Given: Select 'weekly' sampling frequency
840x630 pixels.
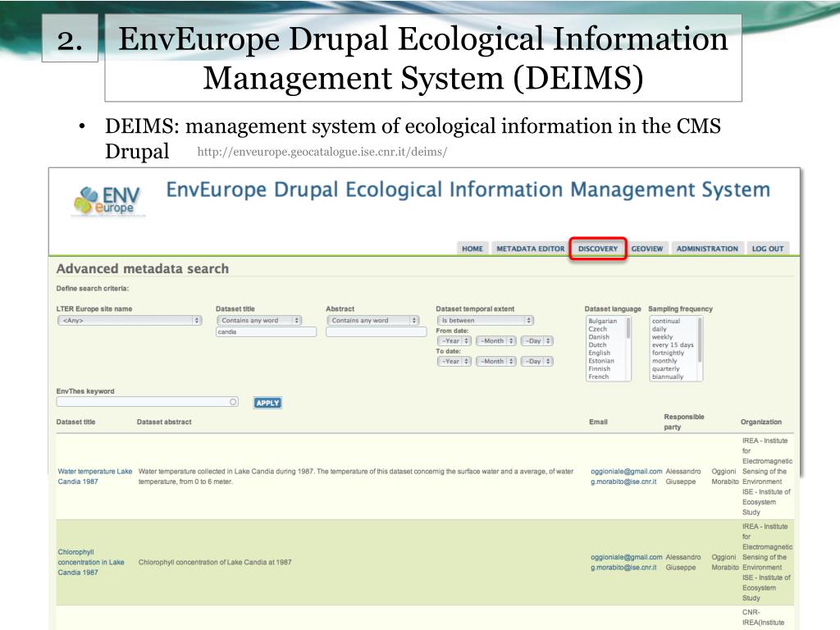Looking at the screenshot, I should (662, 337).
